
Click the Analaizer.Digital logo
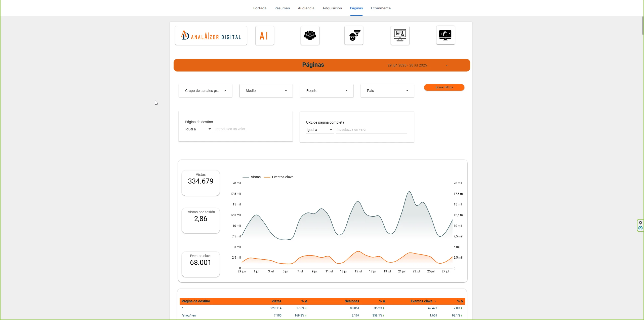[x=211, y=35]
